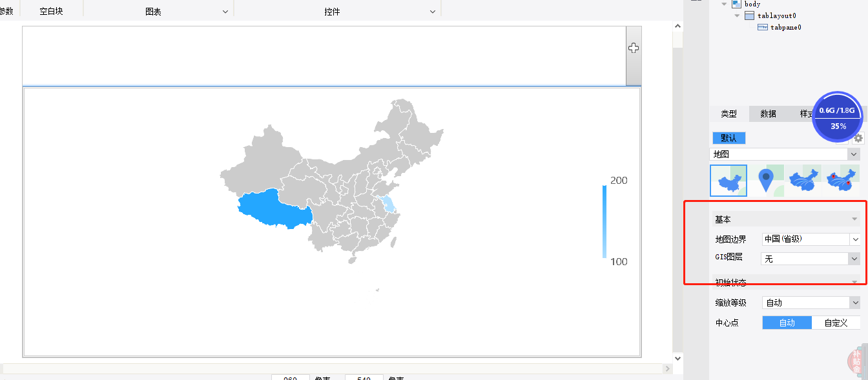Select the flow line map icon

click(x=803, y=181)
